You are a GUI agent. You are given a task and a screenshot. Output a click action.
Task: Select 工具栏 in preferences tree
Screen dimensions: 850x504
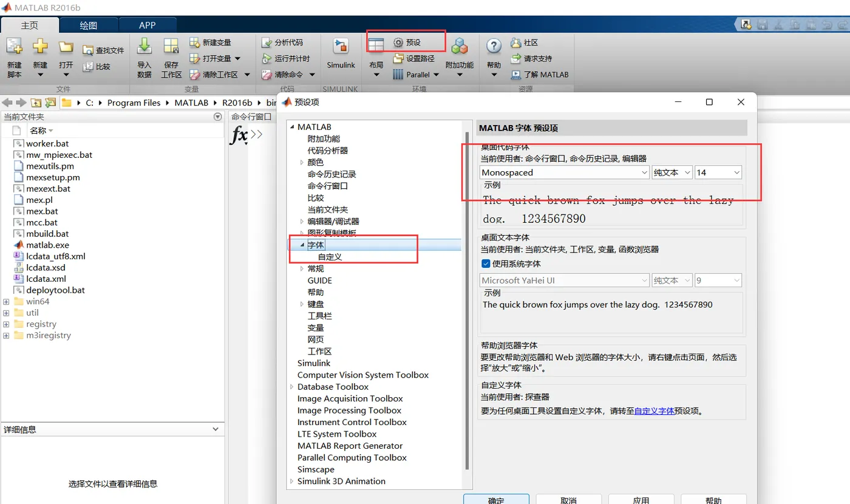[x=320, y=316]
